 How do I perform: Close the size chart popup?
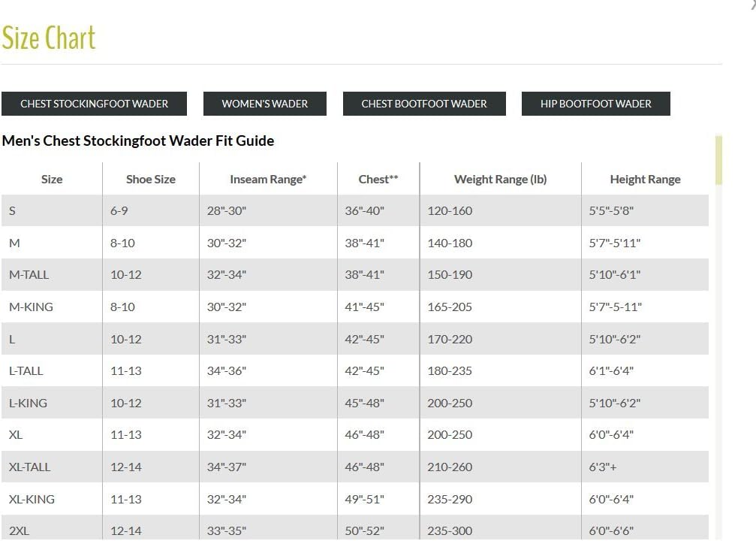pos(752,6)
